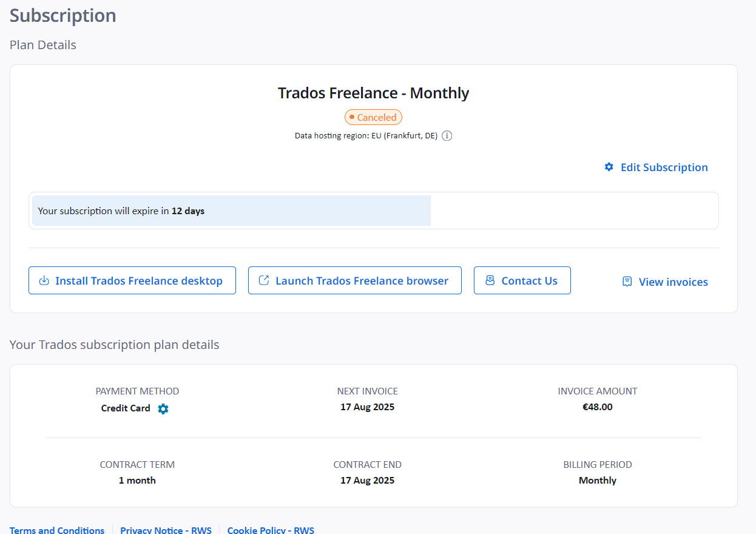756x534 pixels.
Task: Click the contact person icon on Contact Us button
Action: (x=489, y=280)
